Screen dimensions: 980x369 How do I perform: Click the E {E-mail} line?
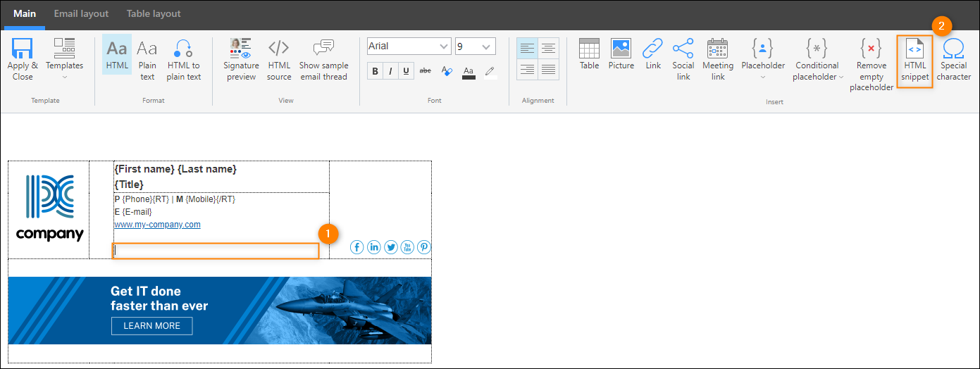[133, 212]
